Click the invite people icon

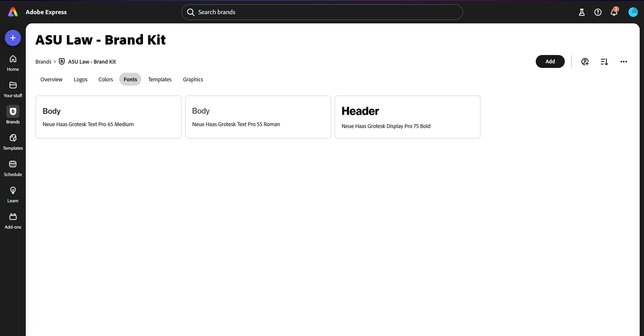pos(585,62)
